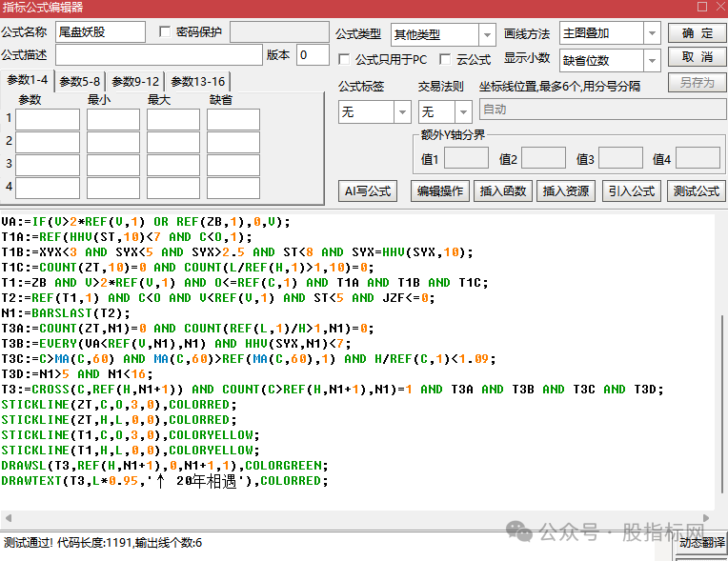
Task: Open the 公式类型 dropdown
Action: 487,34
